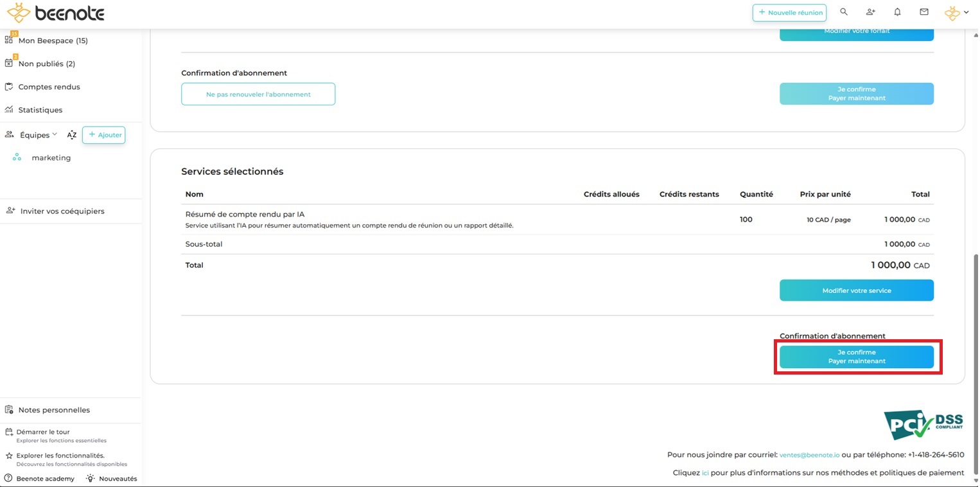Click Ne pas renouveler l'abonnement
Image resolution: width=980 pixels, height=487 pixels.
(258, 94)
